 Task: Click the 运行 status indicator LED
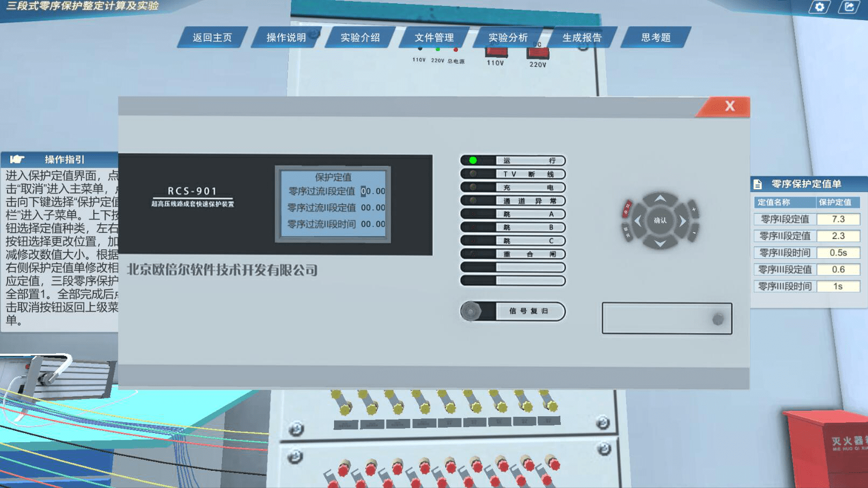click(x=473, y=161)
